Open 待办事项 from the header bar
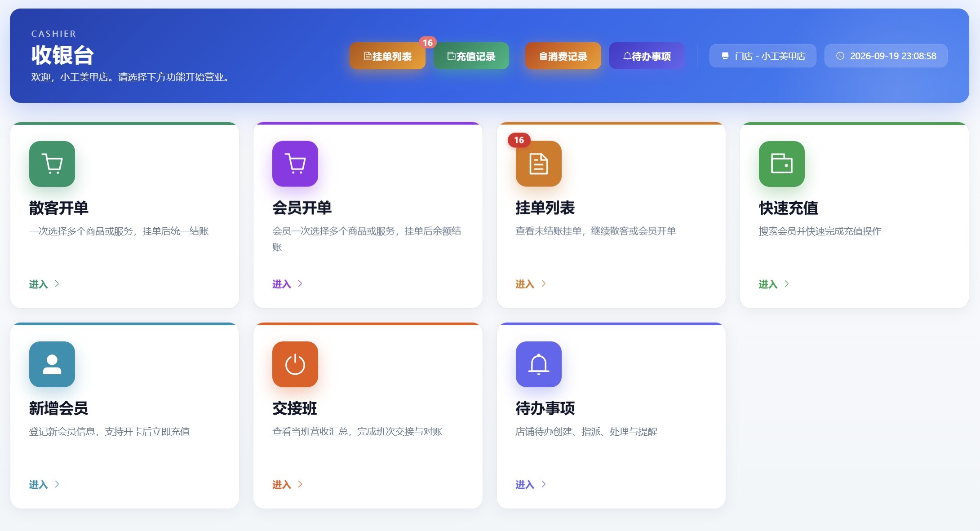 pyautogui.click(x=647, y=56)
